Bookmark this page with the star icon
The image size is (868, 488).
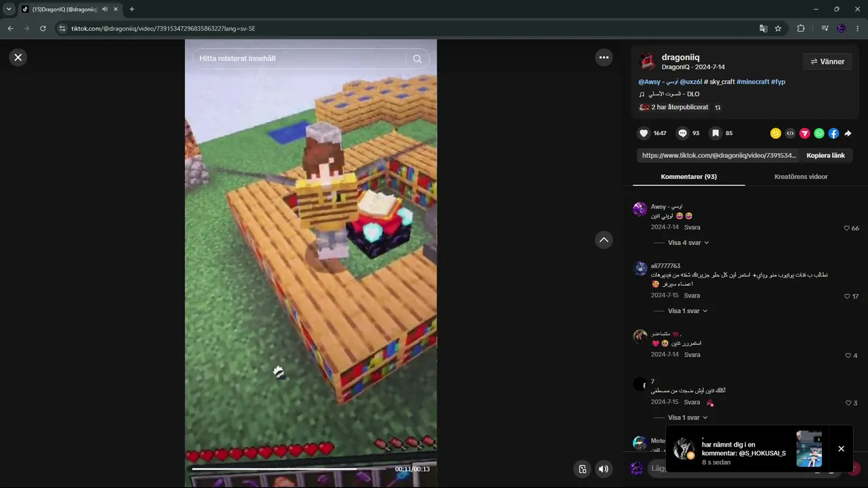[778, 28]
